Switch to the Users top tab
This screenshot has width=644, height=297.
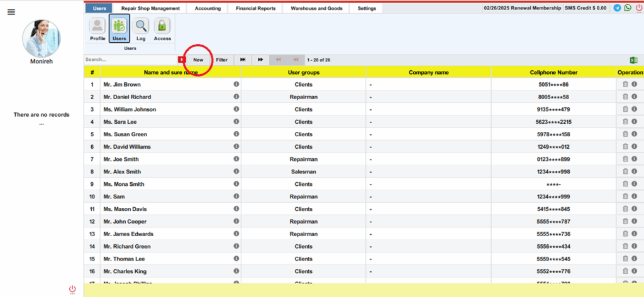(x=99, y=8)
